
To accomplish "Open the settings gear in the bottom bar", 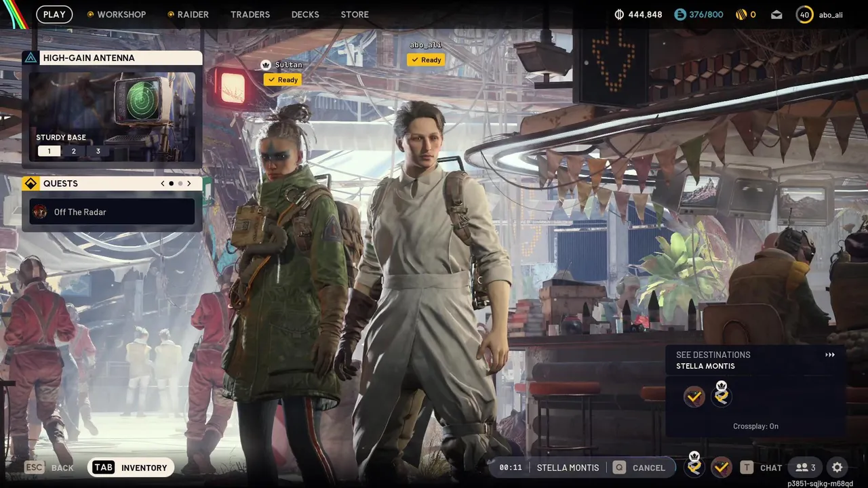I will tap(837, 467).
